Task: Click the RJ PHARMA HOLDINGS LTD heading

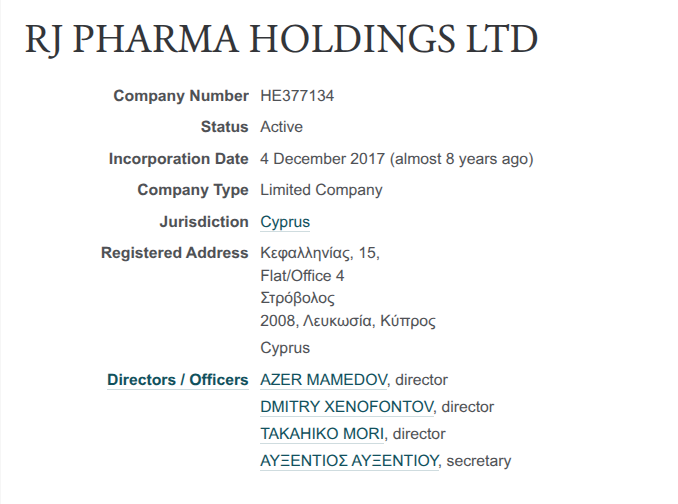Action: (281, 40)
